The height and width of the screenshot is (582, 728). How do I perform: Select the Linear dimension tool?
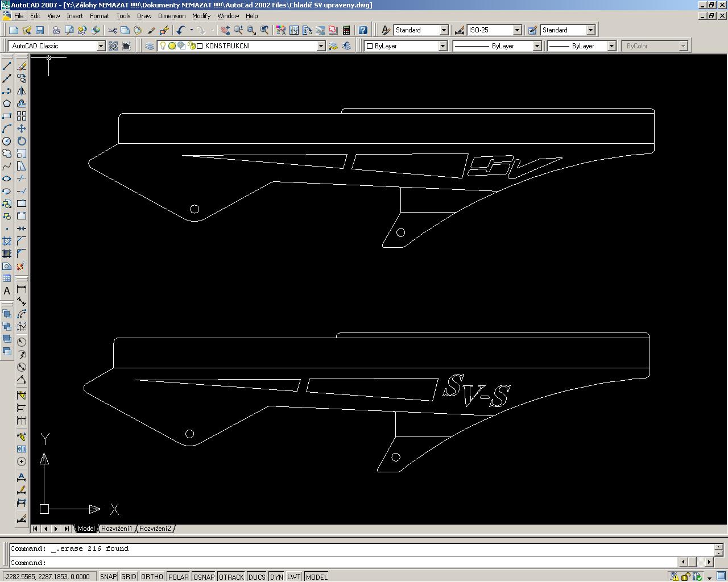(x=22, y=289)
